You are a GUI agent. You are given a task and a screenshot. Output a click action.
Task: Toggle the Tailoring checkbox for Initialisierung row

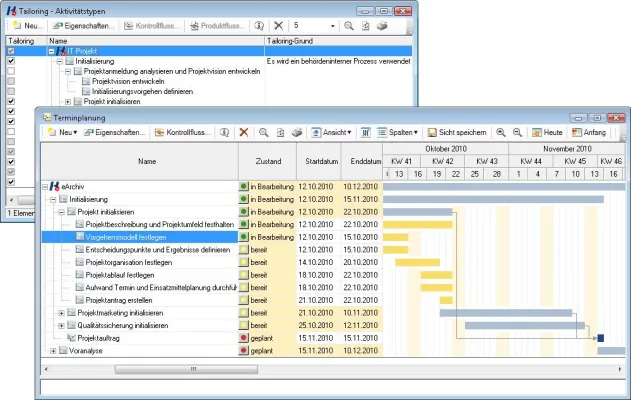[11, 61]
